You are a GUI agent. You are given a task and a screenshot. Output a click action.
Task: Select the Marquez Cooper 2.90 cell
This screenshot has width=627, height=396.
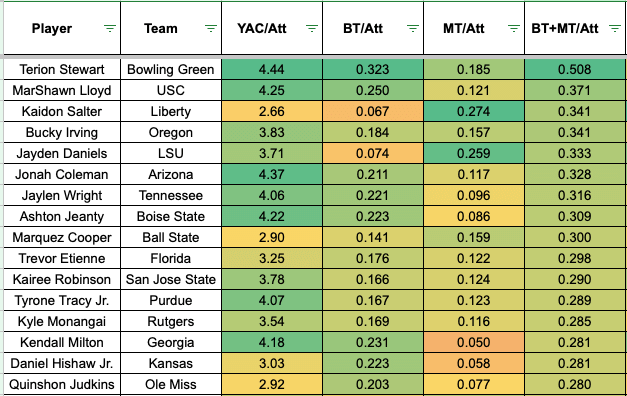(x=272, y=237)
